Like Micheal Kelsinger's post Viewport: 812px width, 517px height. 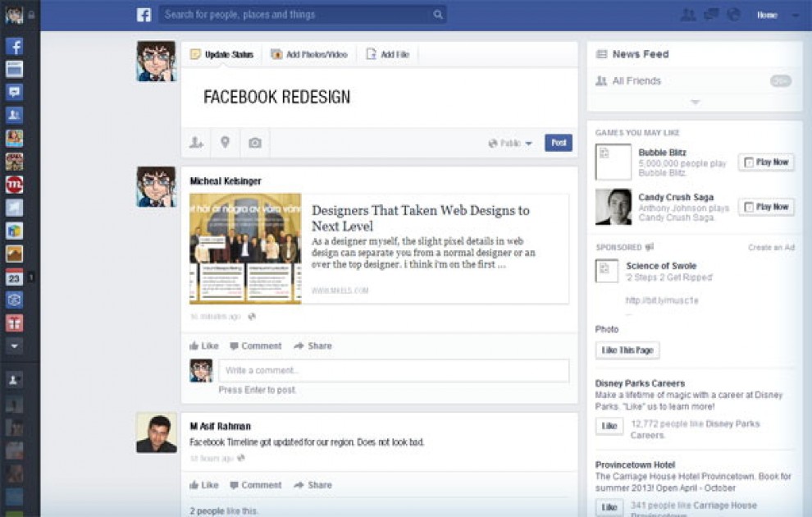(x=204, y=345)
